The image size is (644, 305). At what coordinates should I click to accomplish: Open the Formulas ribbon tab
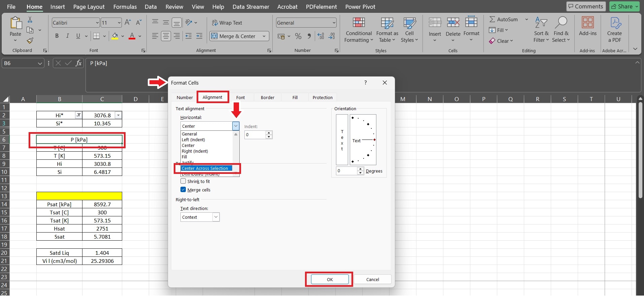[125, 7]
